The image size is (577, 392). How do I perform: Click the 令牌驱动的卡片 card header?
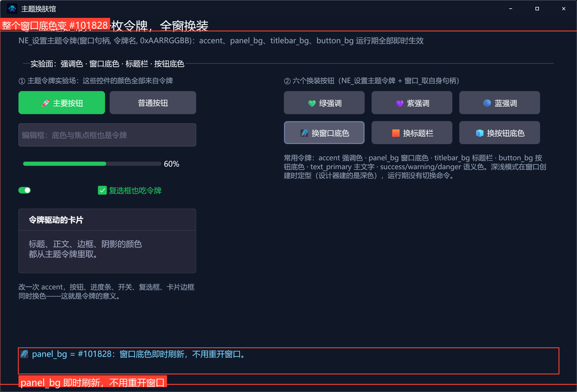click(x=107, y=220)
